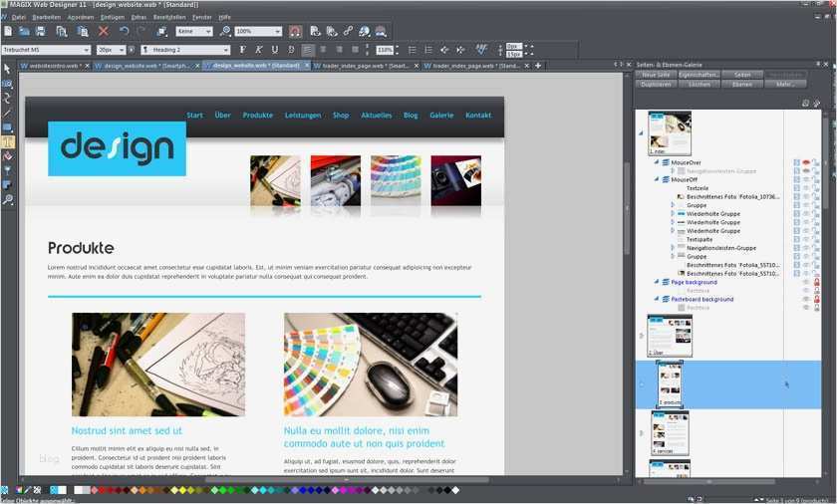The height and width of the screenshot is (504, 837).
Task: Switch to design_website.web (Smartph...) tab
Action: point(146,66)
